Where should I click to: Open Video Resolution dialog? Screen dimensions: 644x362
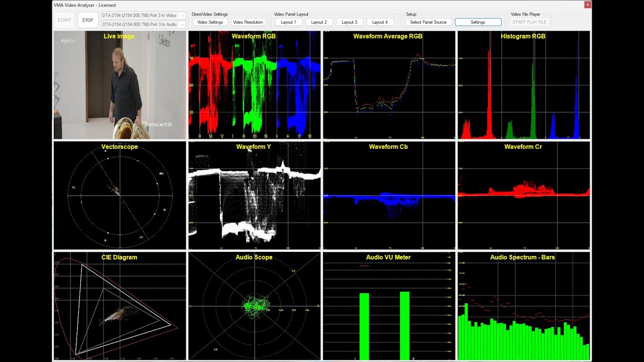[248, 22]
